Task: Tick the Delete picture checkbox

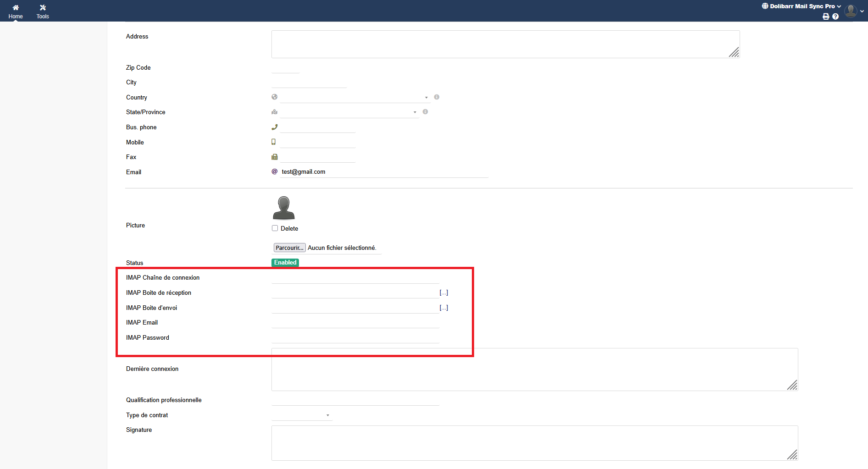Action: point(275,228)
